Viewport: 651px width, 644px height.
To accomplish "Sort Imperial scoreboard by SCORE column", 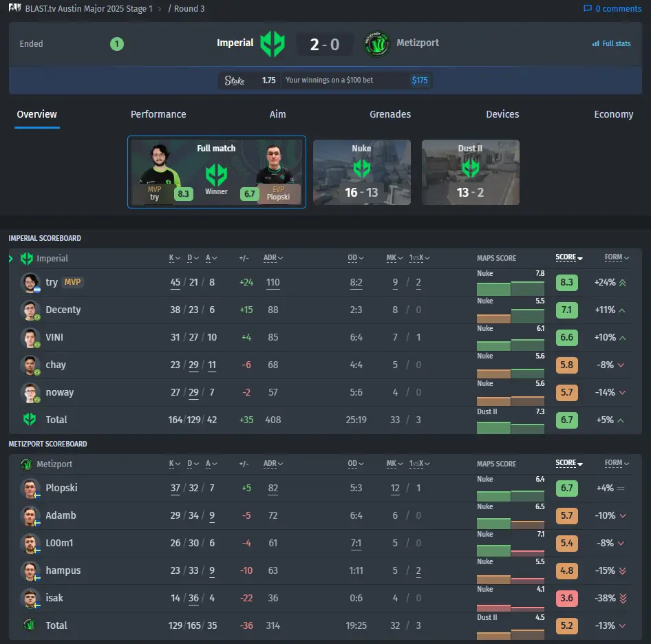I will [x=569, y=257].
